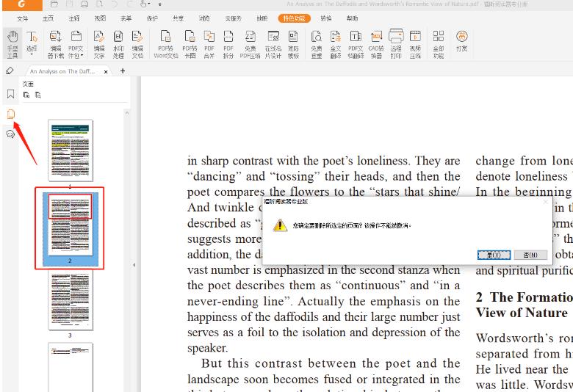
Task: Open the PDF merge (PDF合并) tool
Action: (209, 43)
